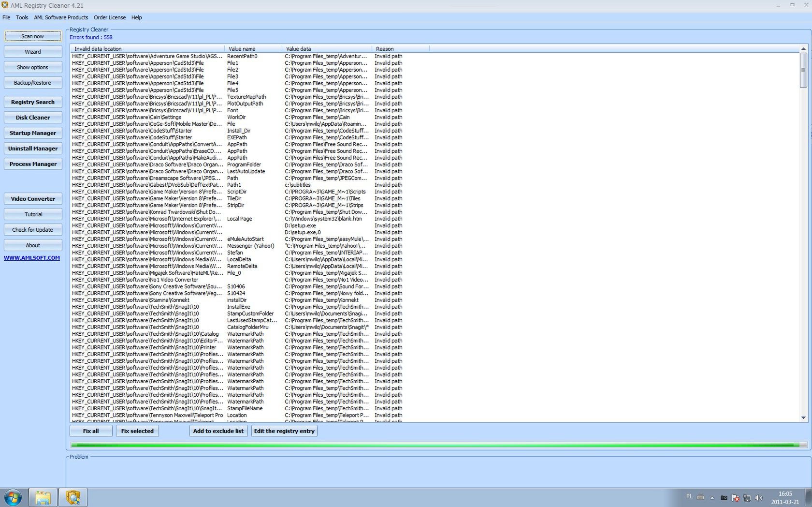Click the AML app title bar icon
The width and height of the screenshot is (812, 507).
pos(5,5)
